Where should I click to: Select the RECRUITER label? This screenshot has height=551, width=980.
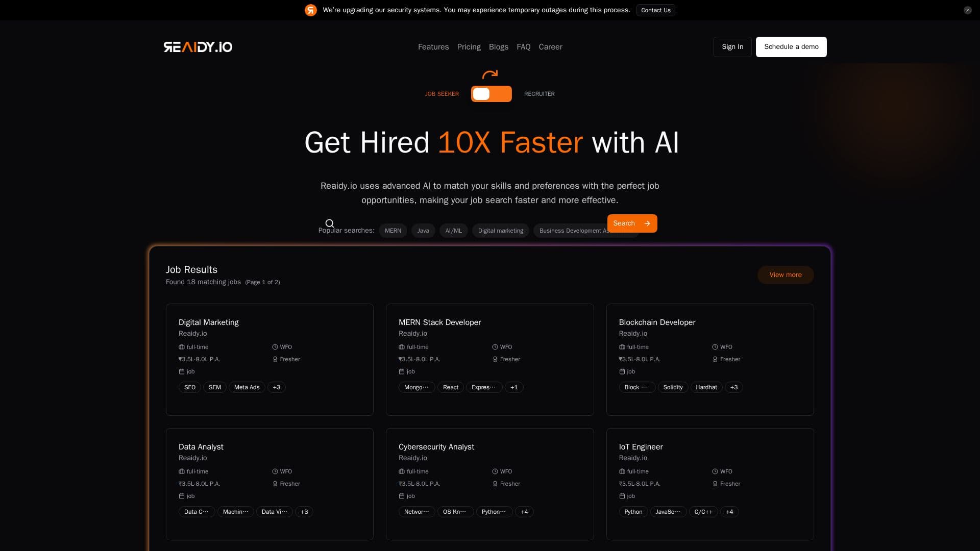tap(540, 94)
